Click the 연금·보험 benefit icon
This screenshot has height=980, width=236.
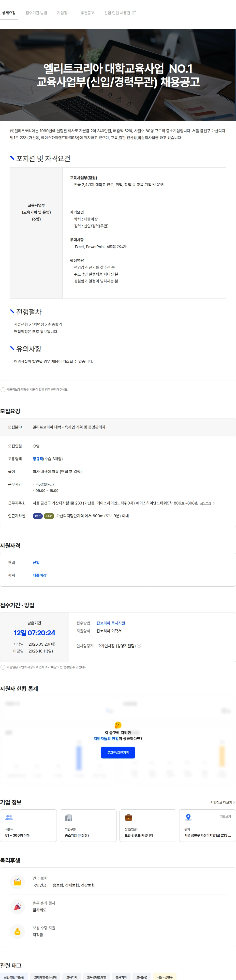[17, 881]
